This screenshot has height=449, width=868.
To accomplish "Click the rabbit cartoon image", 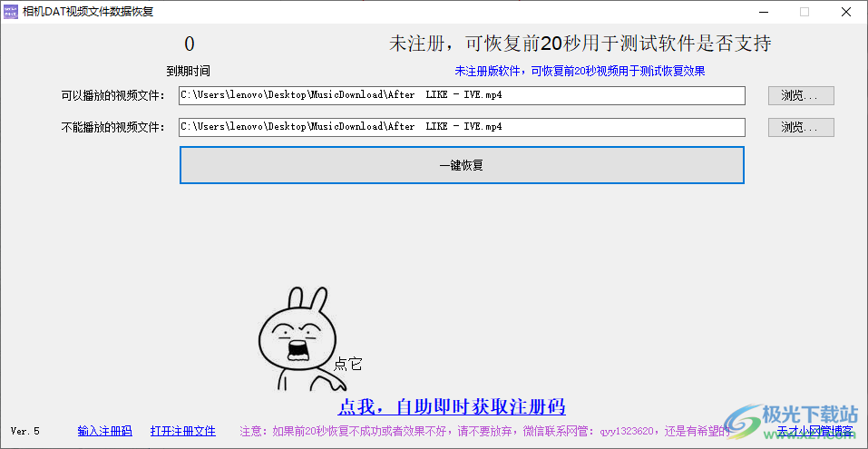I will [x=302, y=339].
